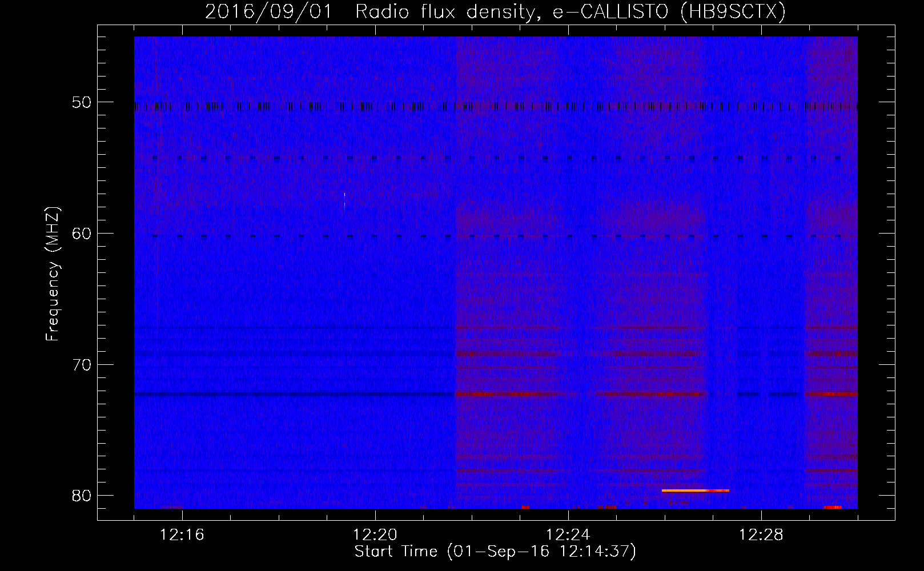Click the 12:28 time tick label

tap(761, 535)
